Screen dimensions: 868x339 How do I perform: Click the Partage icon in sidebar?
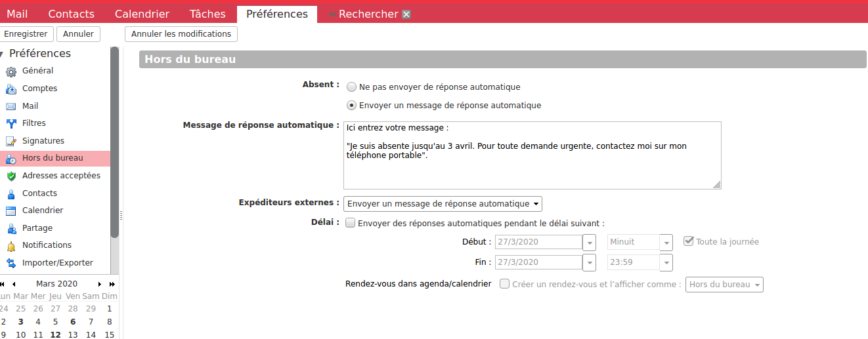[11, 228]
